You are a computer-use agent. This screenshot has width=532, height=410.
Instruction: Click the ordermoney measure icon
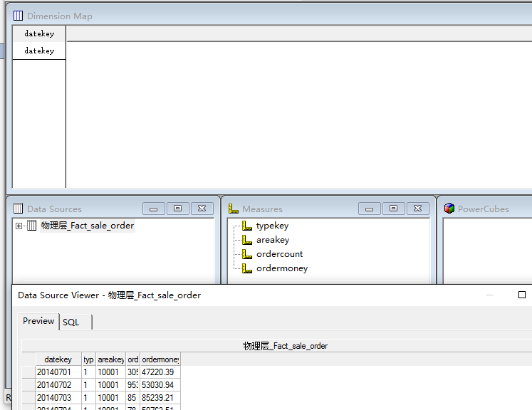pyautogui.click(x=247, y=268)
